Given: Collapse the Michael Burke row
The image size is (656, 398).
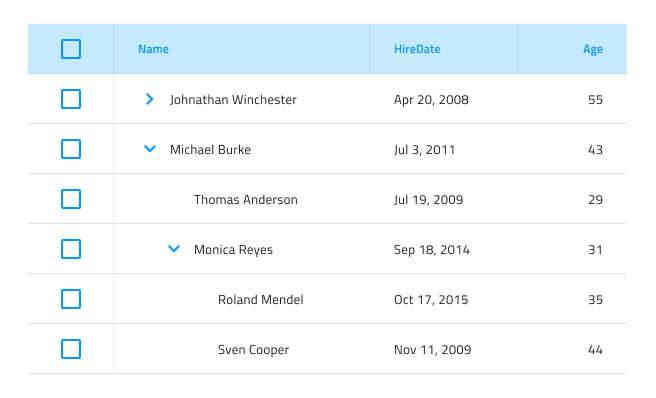Looking at the screenshot, I should click(x=150, y=149).
